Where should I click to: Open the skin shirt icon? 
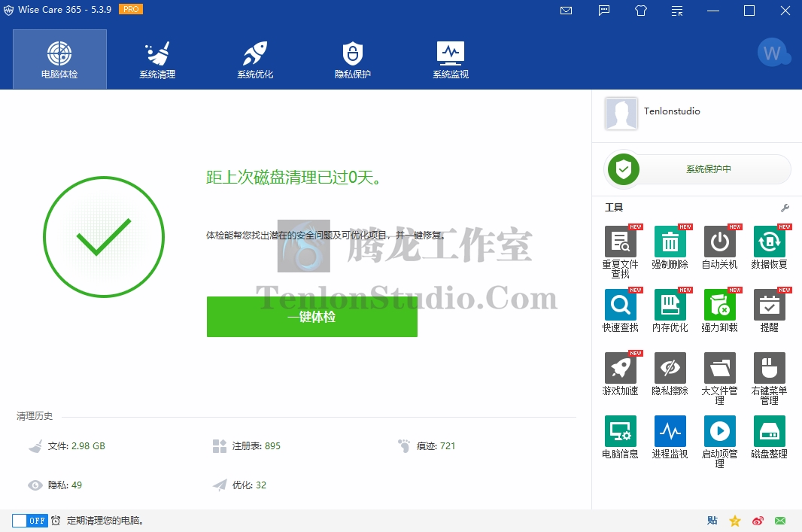tap(641, 11)
